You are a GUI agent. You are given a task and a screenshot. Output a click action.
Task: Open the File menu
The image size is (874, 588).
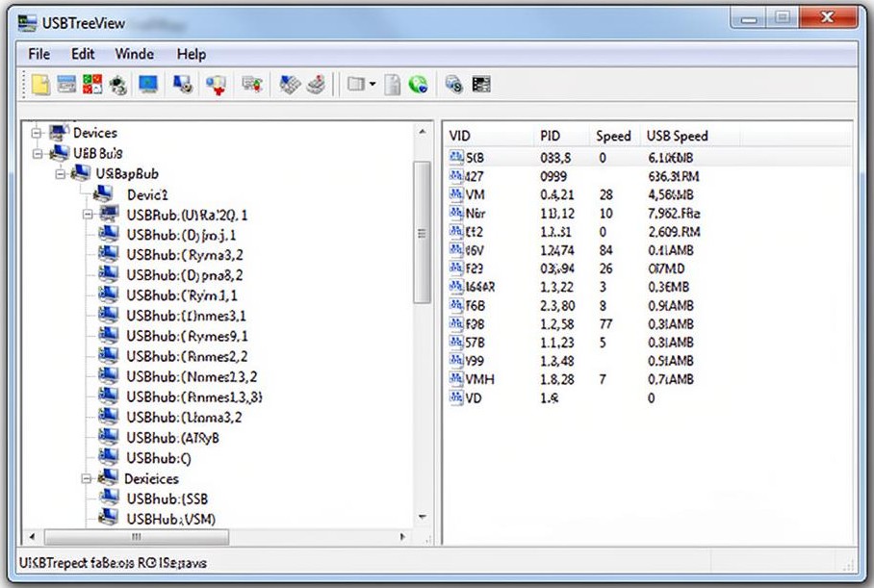coord(38,54)
